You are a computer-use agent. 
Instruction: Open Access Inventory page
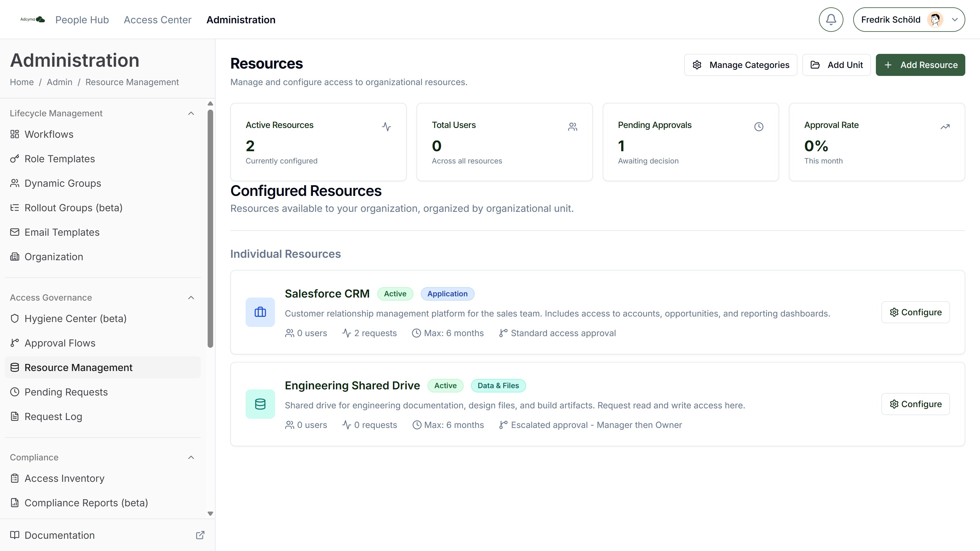pyautogui.click(x=103, y=478)
